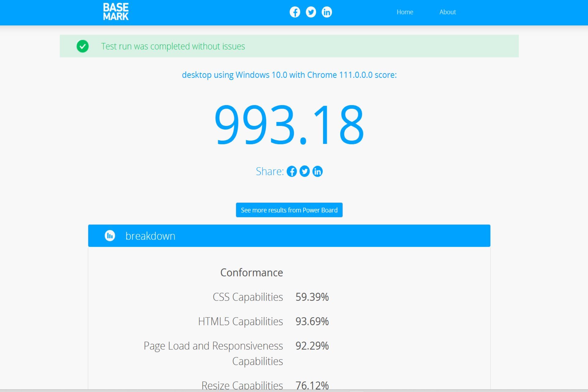
Task: Open LinkedIn page from header icon
Action: click(327, 12)
